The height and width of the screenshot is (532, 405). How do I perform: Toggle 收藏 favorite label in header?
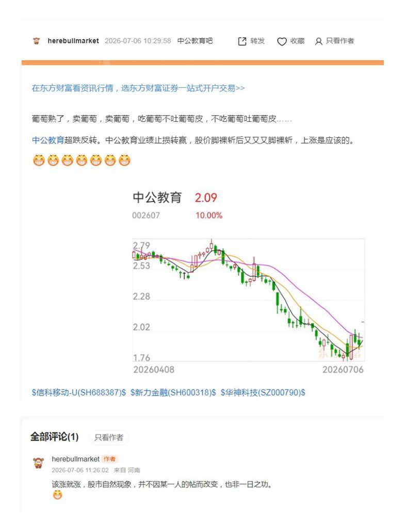point(297,41)
